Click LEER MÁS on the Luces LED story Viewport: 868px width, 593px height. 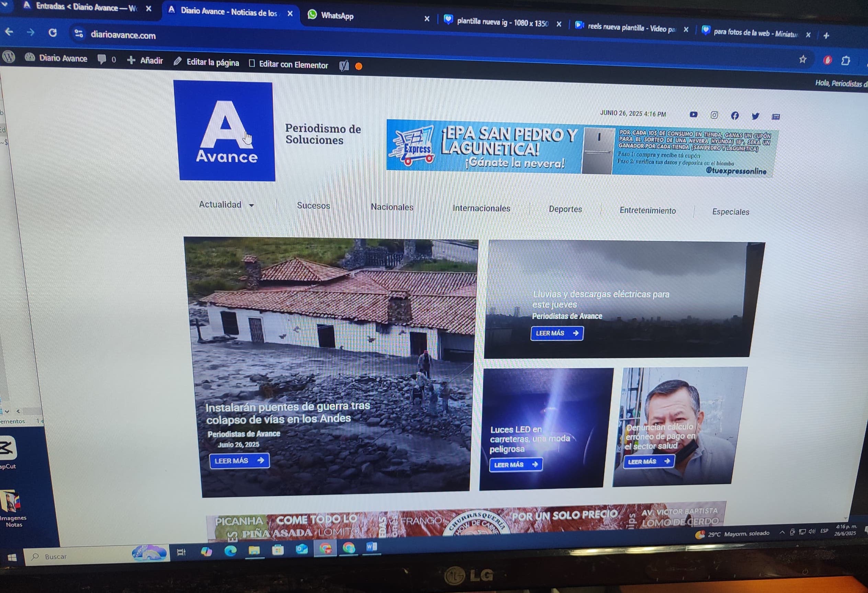(516, 464)
